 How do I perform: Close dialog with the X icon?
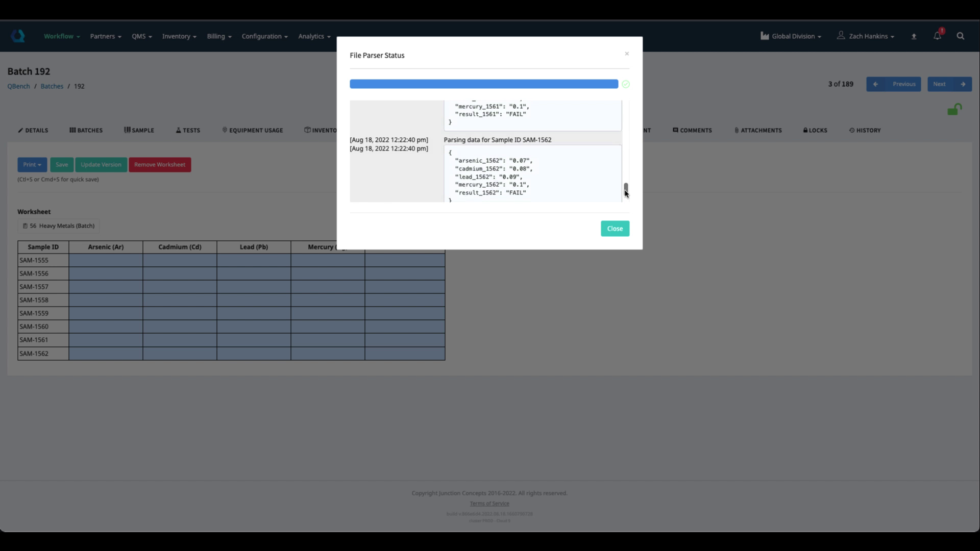tap(627, 54)
